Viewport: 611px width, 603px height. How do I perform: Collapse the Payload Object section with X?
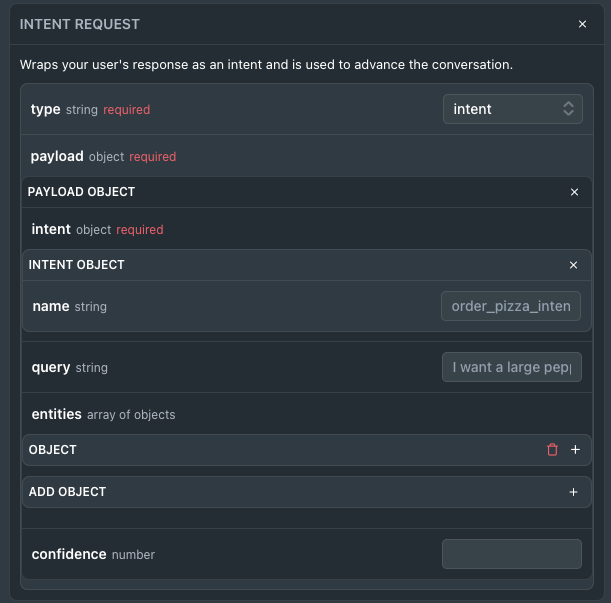574,192
